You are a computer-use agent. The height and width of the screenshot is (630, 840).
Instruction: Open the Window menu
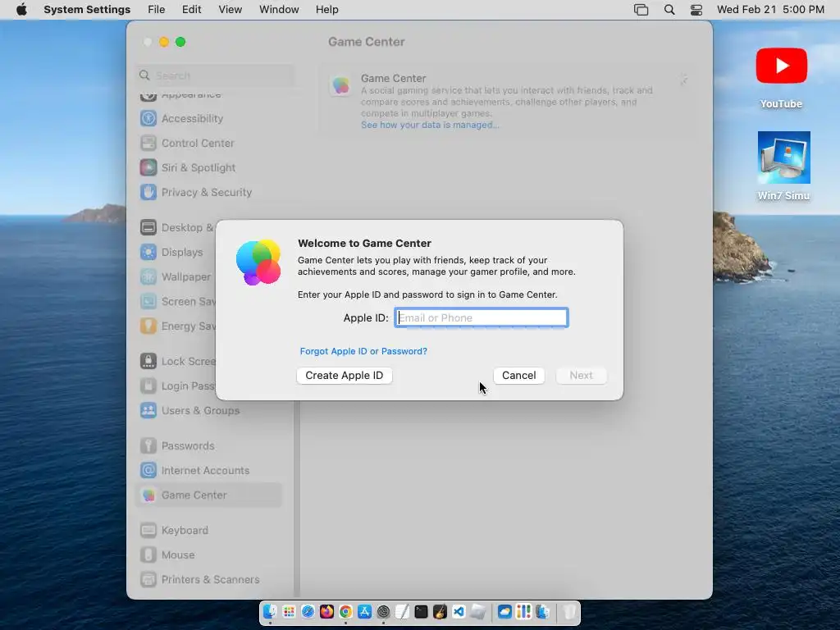click(x=279, y=10)
